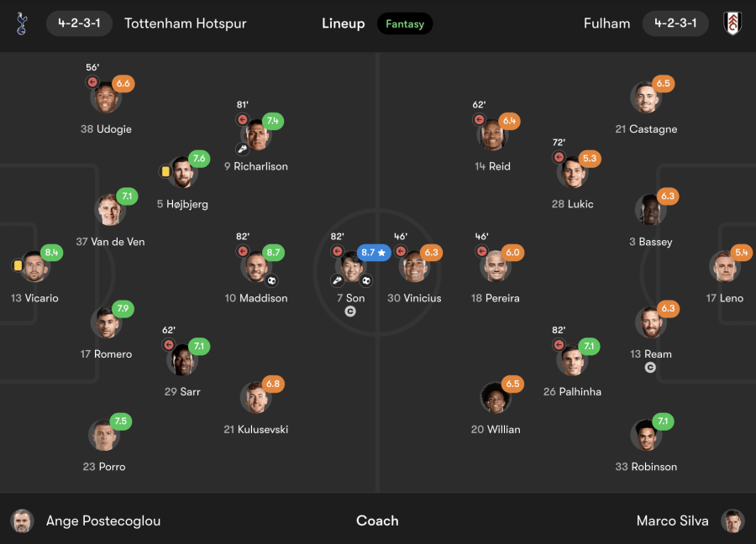Toggle the Fantasy view

405,24
